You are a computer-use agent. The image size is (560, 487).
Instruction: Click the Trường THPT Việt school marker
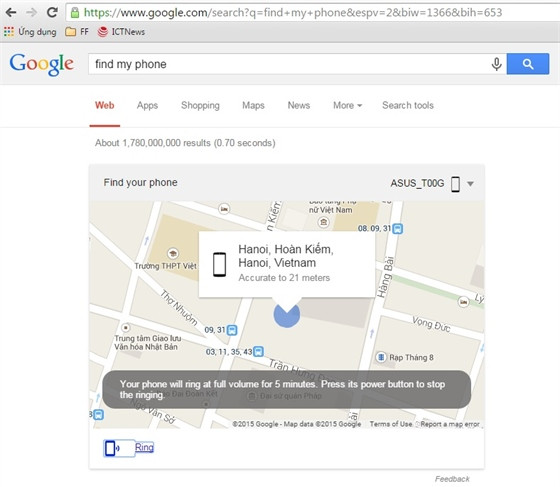tap(173, 253)
